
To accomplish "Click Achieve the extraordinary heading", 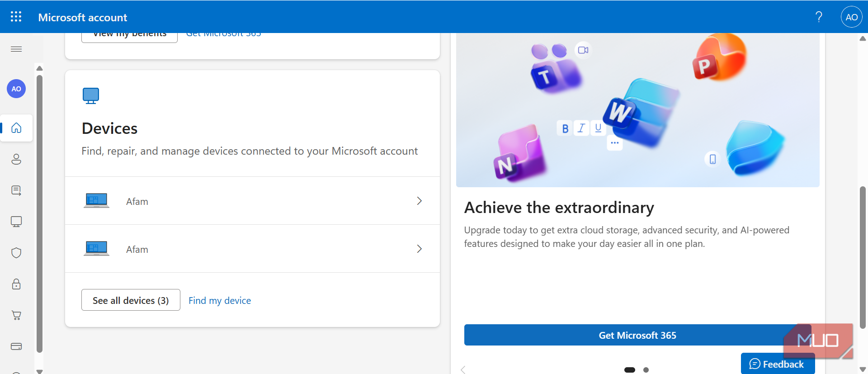I will click(559, 208).
